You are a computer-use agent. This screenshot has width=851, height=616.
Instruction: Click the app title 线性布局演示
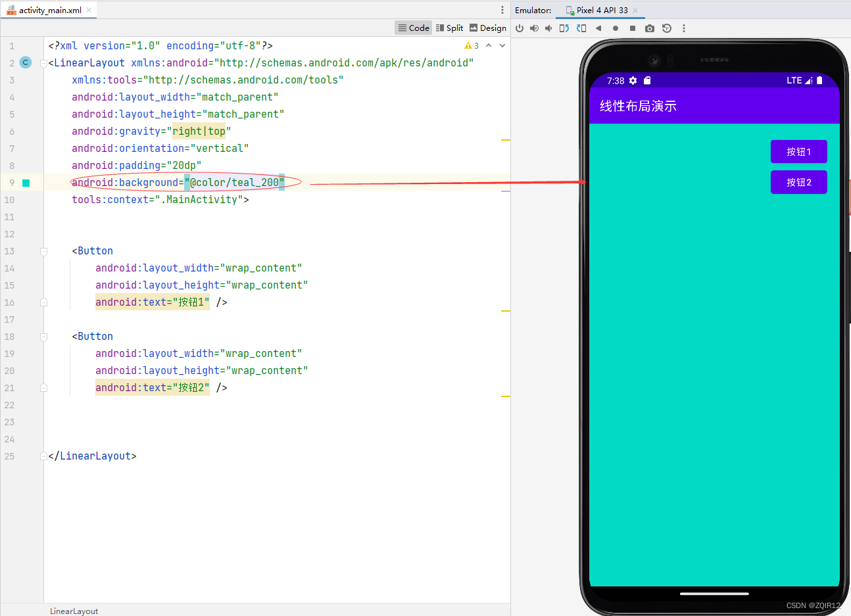pyautogui.click(x=638, y=106)
